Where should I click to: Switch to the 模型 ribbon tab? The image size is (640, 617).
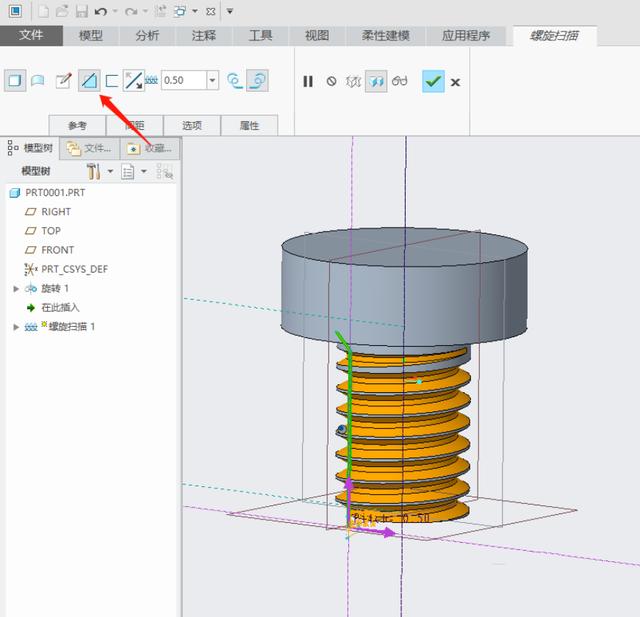[x=91, y=36]
